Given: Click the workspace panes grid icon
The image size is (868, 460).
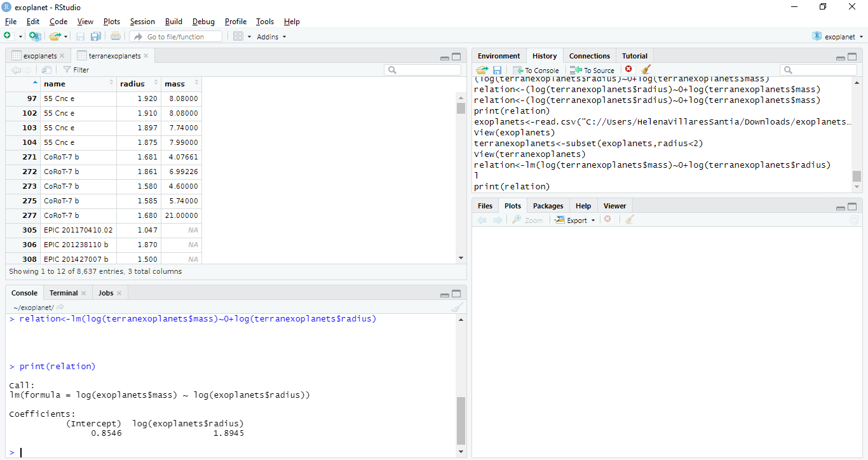Looking at the screenshot, I should pos(238,36).
